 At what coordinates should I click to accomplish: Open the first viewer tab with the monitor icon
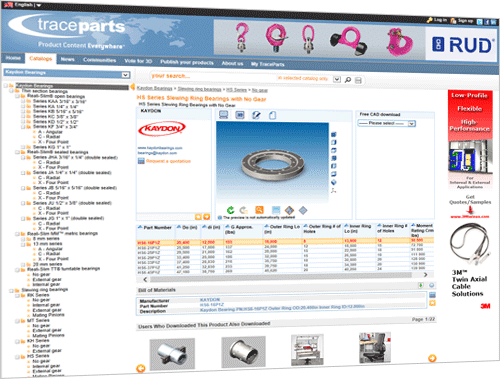223,115
